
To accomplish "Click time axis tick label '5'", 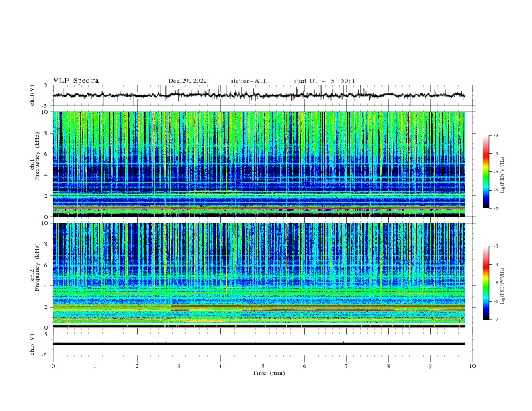I will coord(263,366).
